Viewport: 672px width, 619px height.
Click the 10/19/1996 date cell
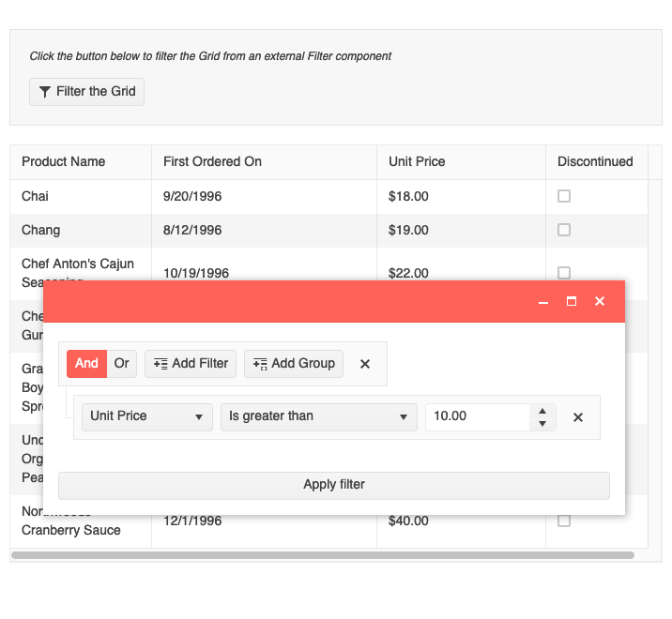pos(264,264)
